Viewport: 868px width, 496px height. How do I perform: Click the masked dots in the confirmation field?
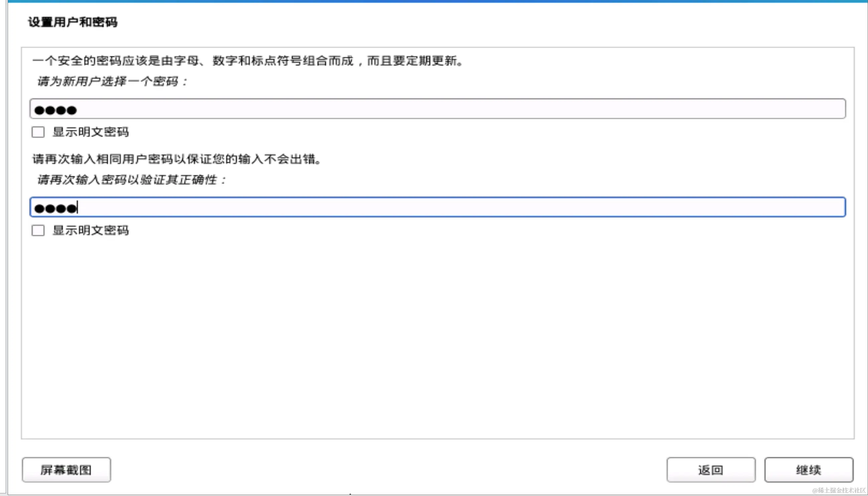click(x=55, y=208)
